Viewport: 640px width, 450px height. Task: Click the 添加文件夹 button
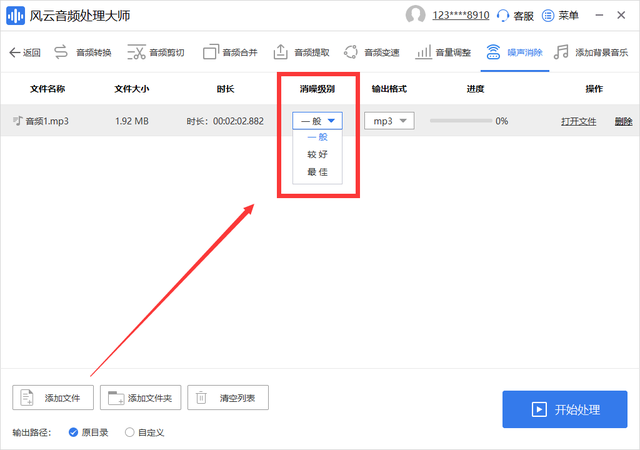pos(140,397)
